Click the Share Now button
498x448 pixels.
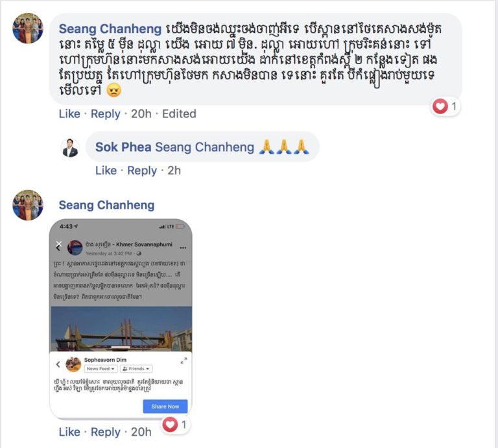165,407
